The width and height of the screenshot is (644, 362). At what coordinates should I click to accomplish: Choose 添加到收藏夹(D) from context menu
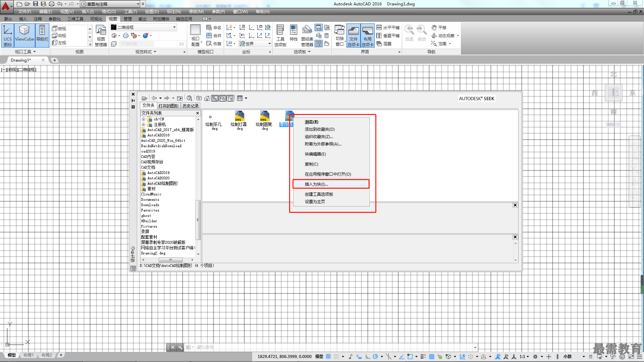point(331,129)
